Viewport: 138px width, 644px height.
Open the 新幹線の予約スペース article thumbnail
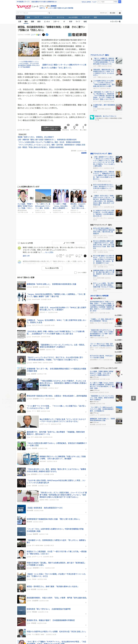28,459
